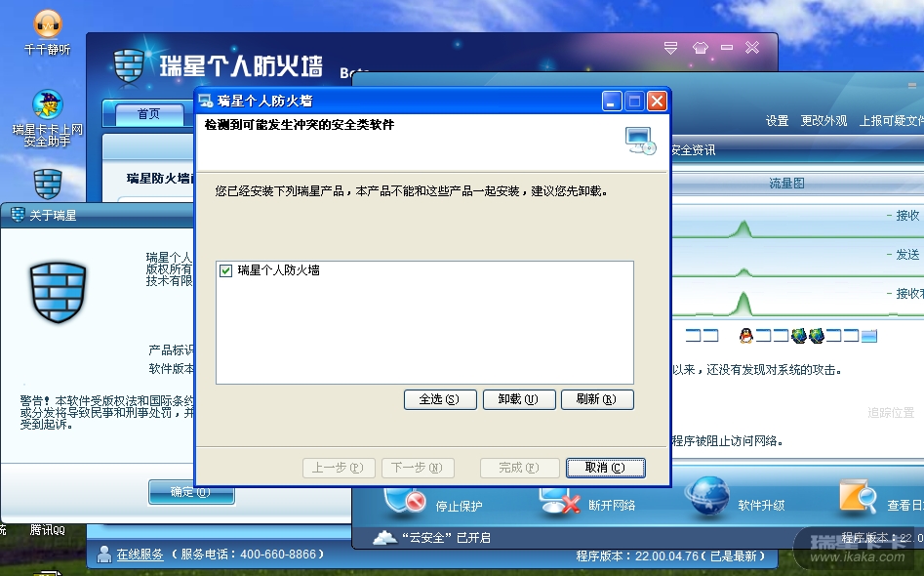
Task: Click the 安全资讯 heading
Action: pyautogui.click(x=693, y=150)
